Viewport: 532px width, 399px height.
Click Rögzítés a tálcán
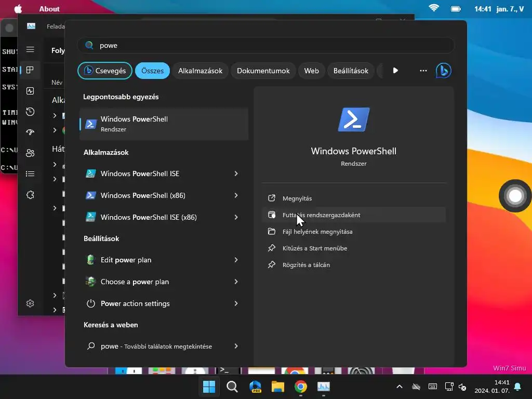tap(353, 264)
